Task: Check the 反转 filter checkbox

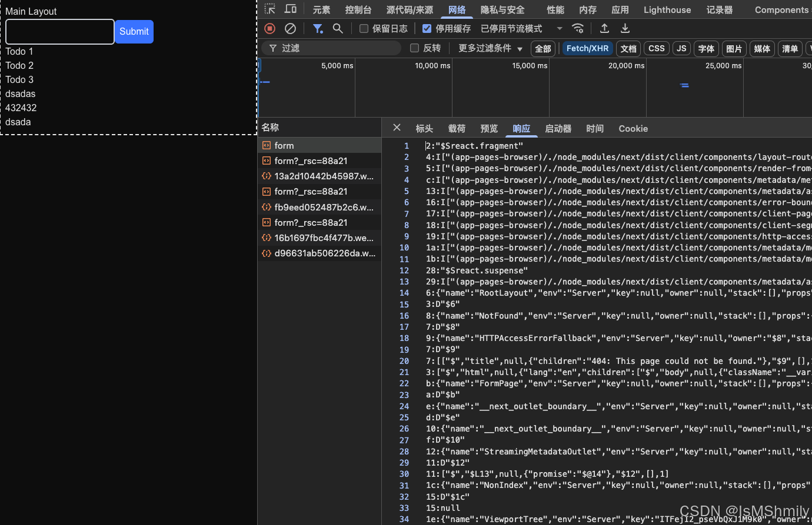Action: (x=414, y=48)
